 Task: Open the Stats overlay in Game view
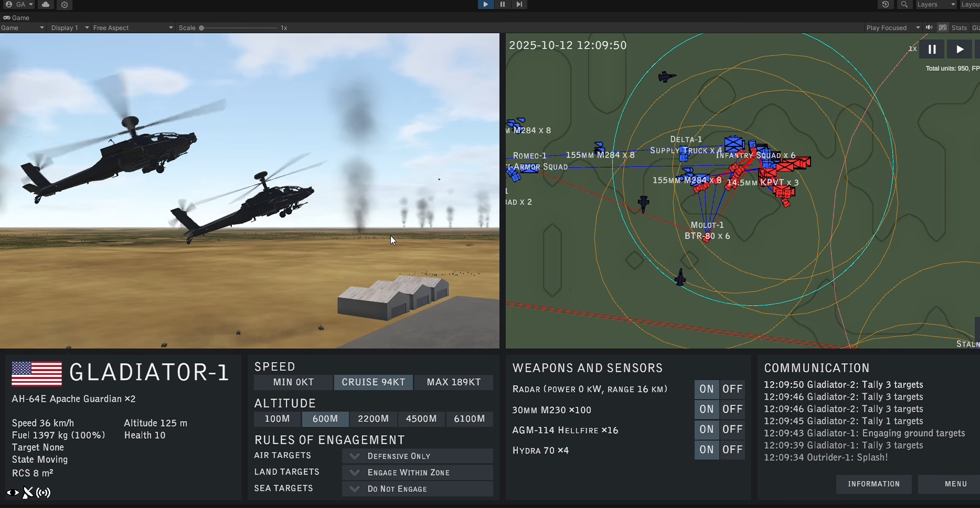pyautogui.click(x=959, y=28)
